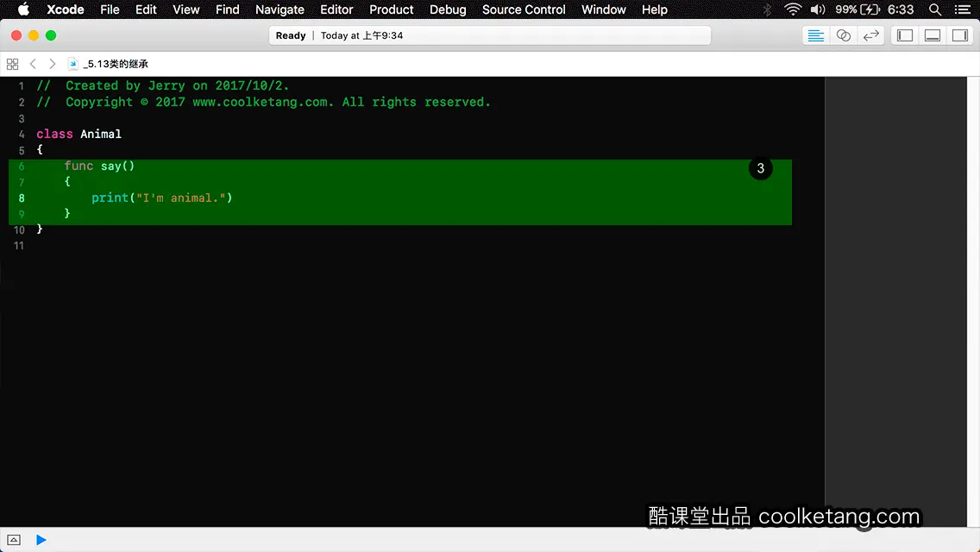
Task: Click the Bluetooth status icon
Action: coord(768,9)
